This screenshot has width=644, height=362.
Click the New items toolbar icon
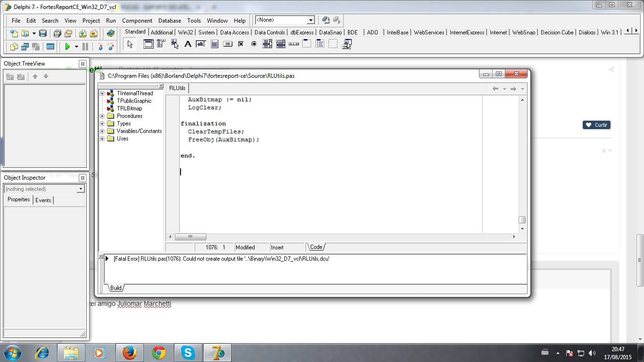[x=14, y=33]
